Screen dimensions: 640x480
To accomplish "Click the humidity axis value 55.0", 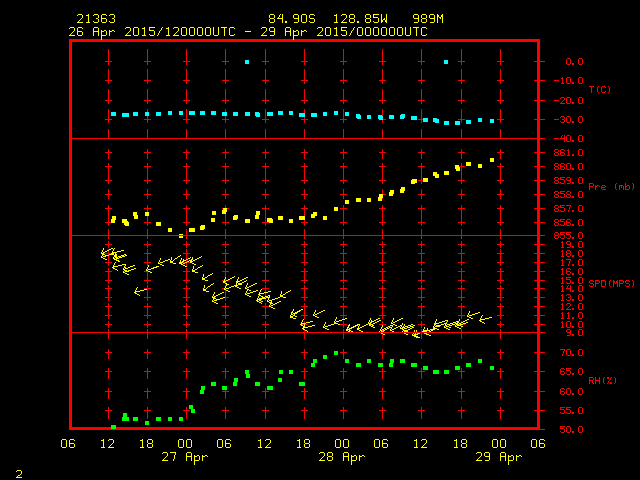I will [571, 411].
